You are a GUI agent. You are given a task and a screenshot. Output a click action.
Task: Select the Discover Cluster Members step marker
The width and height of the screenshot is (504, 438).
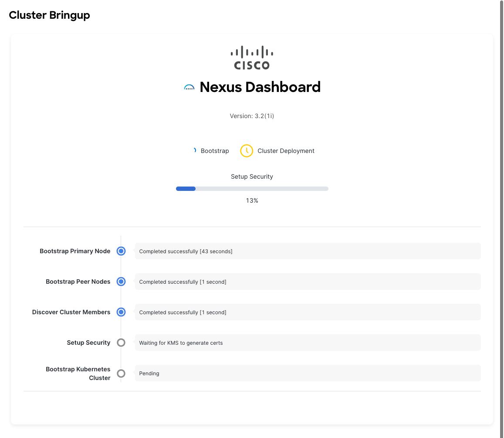121,312
